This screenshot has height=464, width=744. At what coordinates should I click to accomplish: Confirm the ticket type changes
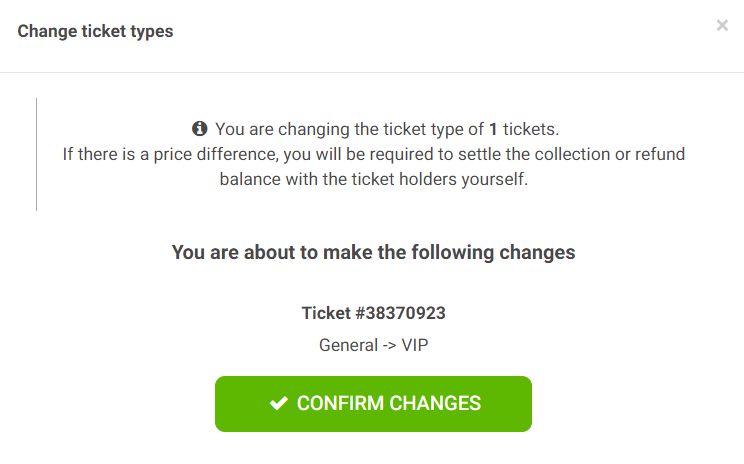[373, 404]
